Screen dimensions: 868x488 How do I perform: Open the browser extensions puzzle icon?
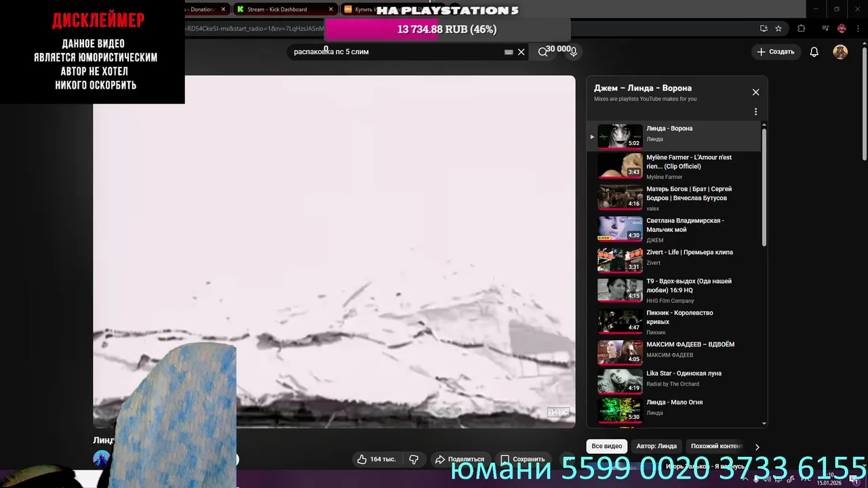(x=801, y=28)
